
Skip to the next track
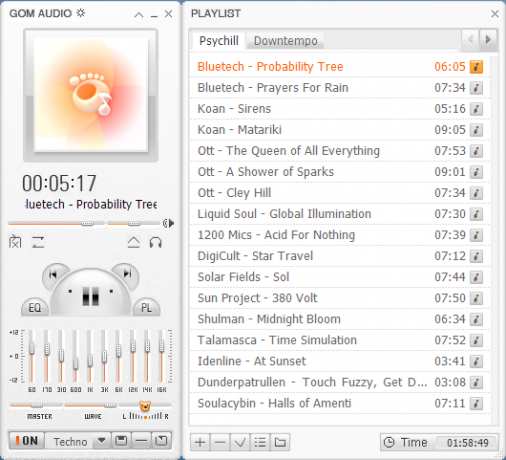point(127,274)
